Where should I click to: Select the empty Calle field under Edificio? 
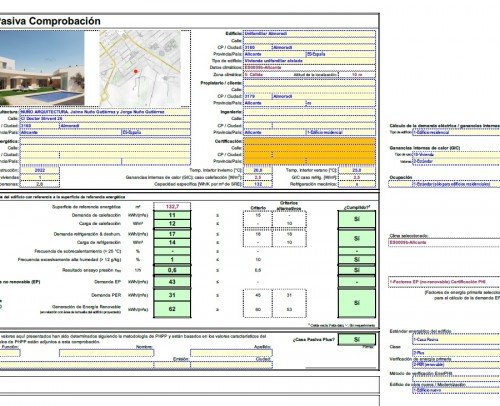coord(309,41)
